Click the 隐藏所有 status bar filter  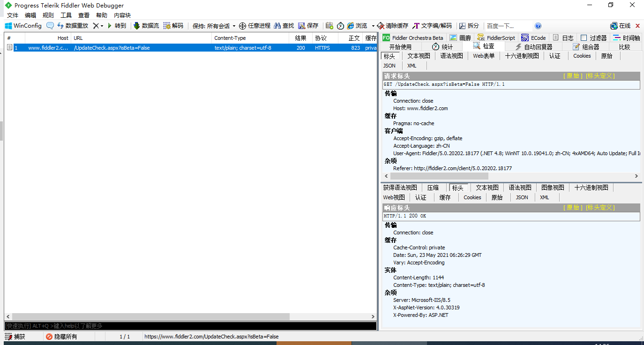click(61, 337)
